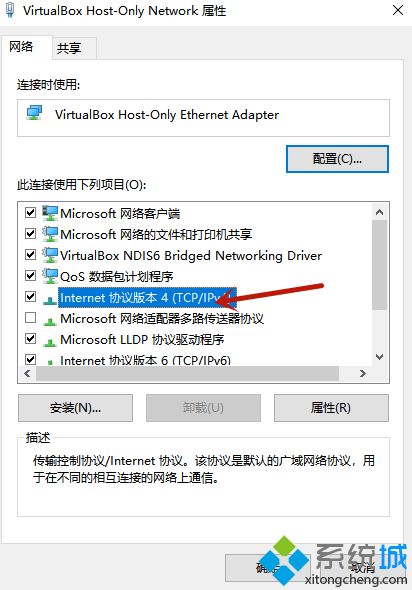
Task: Uncheck the Microsoft LLDP 协议驱动程序 checkbox
Action: pos(30,339)
